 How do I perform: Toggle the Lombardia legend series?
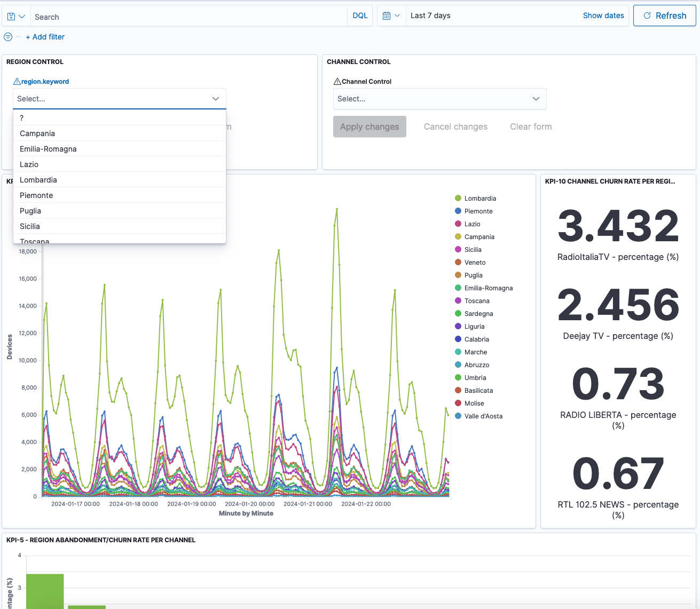click(480, 199)
